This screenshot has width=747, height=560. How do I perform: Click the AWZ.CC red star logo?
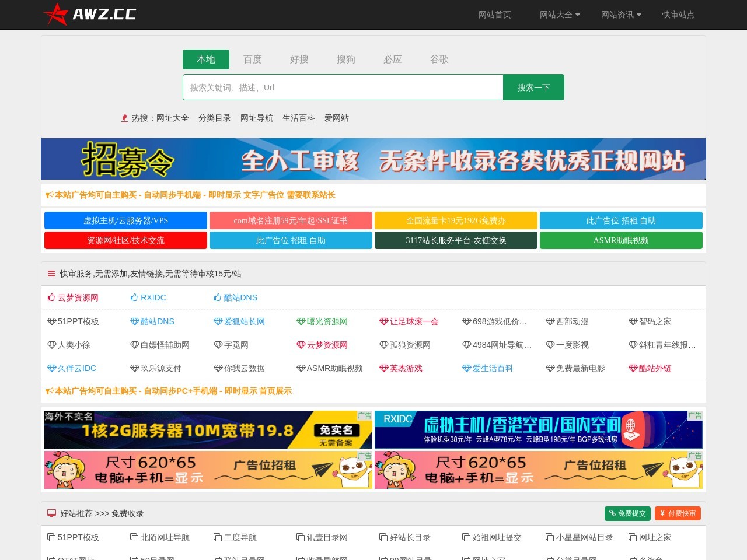coord(57,14)
